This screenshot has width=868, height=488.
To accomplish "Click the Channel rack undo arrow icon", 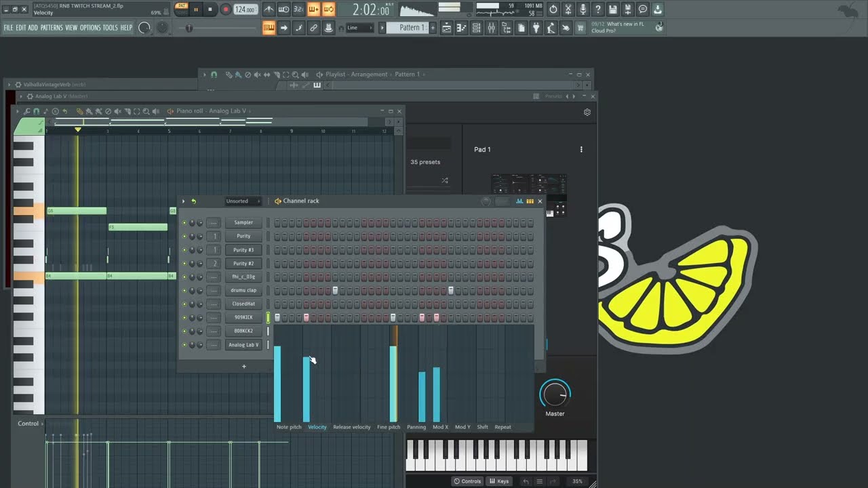I will 193,201.
